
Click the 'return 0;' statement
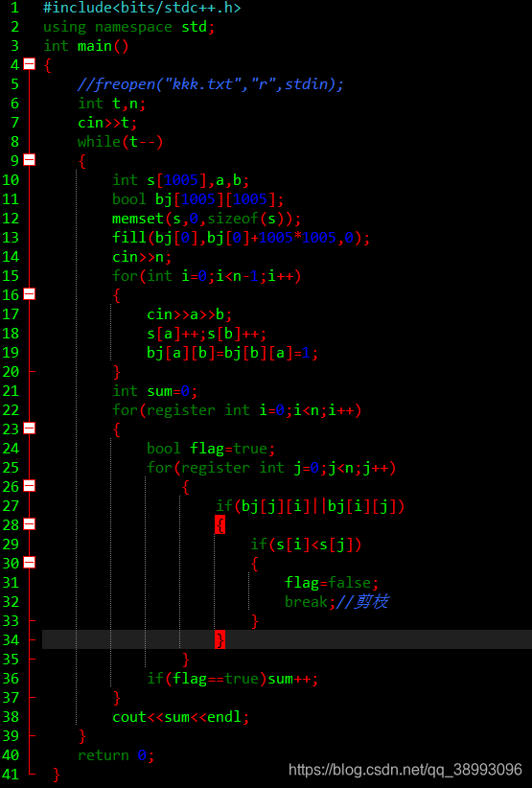116,754
